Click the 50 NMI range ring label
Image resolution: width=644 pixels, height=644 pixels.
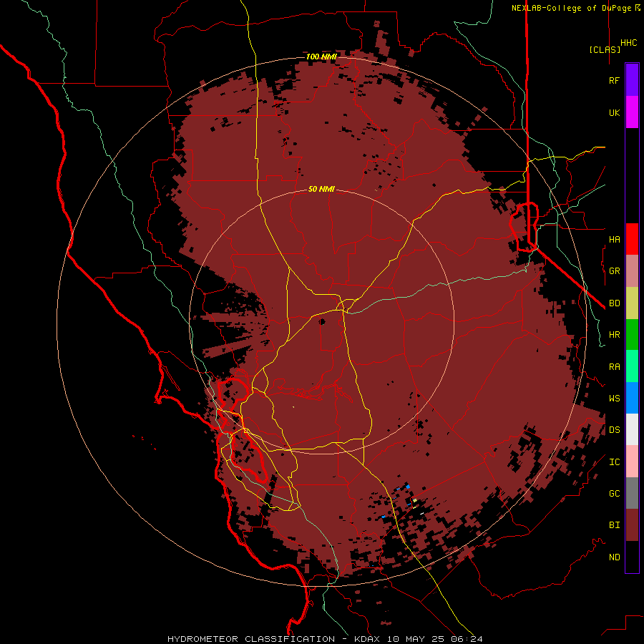point(321,189)
